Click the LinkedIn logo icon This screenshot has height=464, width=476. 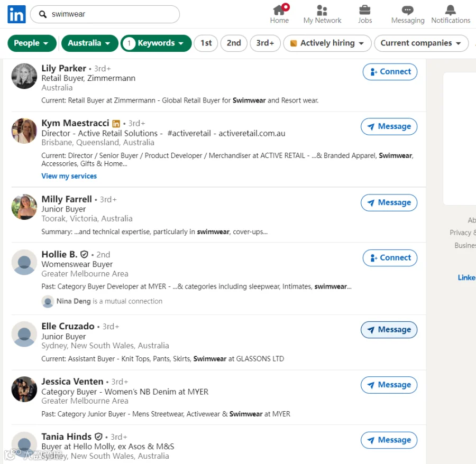[x=16, y=14]
